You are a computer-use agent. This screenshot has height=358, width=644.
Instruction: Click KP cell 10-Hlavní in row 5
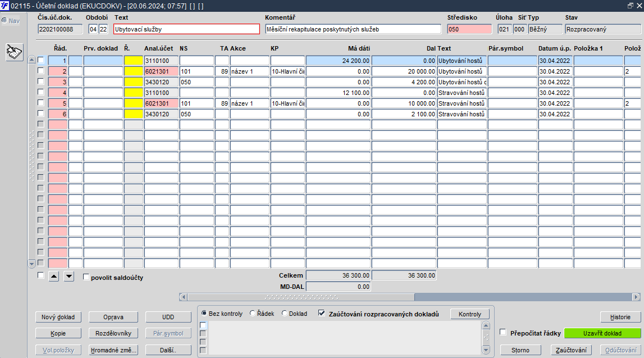288,103
